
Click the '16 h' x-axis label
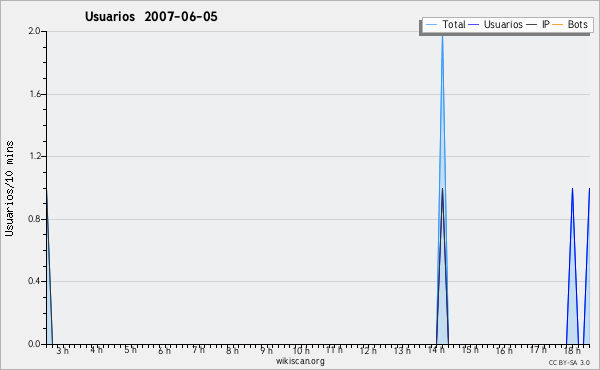pyautogui.click(x=504, y=350)
